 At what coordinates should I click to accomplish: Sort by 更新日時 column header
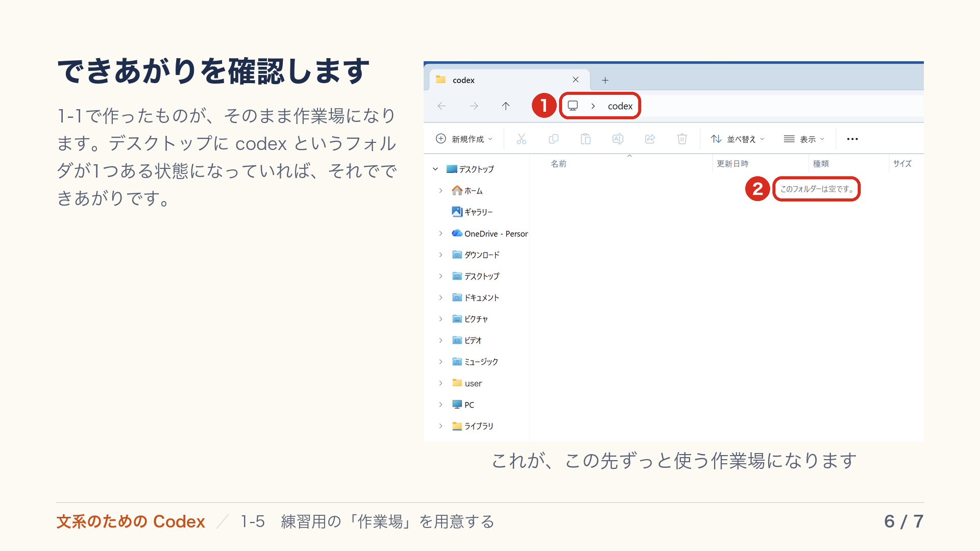tap(732, 164)
